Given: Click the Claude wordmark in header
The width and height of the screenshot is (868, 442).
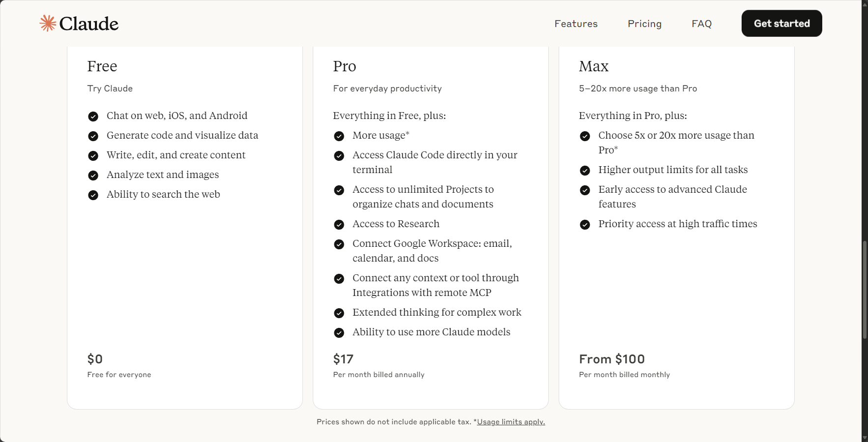Looking at the screenshot, I should point(89,24).
